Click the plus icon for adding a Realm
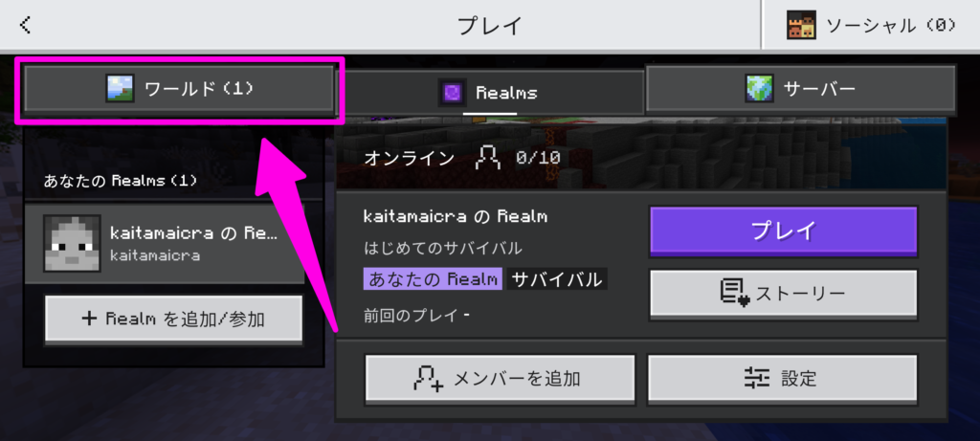 point(89,319)
